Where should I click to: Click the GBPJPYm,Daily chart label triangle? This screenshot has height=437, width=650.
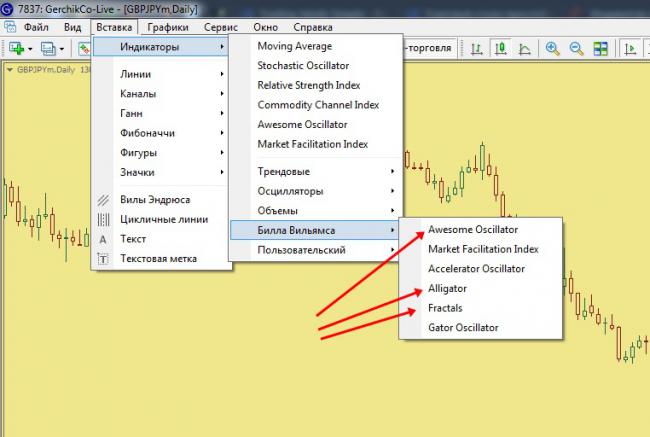click(x=10, y=70)
